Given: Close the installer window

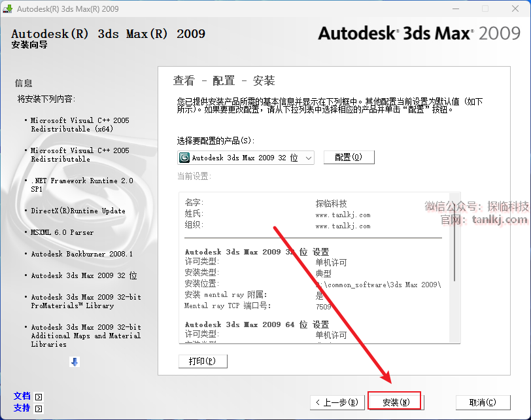Looking at the screenshot, I should click(x=515, y=9).
